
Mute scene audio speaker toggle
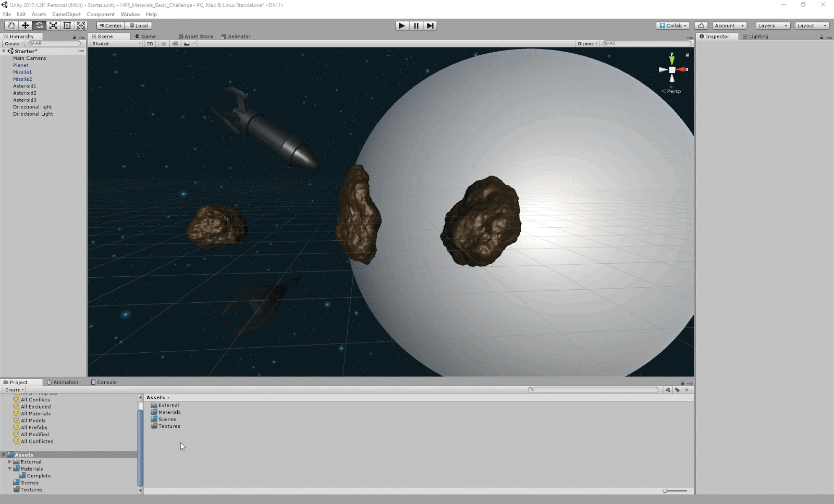[175, 44]
